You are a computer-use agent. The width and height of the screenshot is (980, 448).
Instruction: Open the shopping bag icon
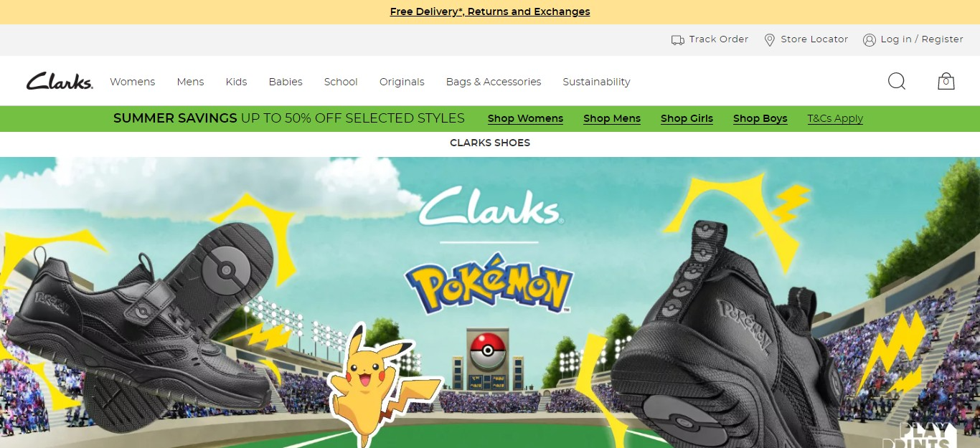pos(946,81)
